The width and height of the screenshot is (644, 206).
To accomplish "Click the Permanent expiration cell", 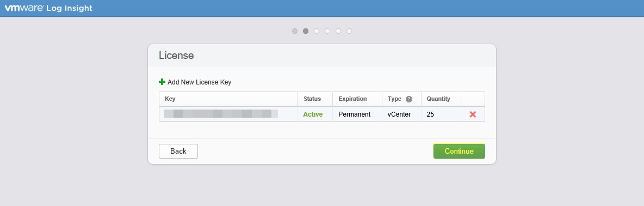I will point(357,114).
